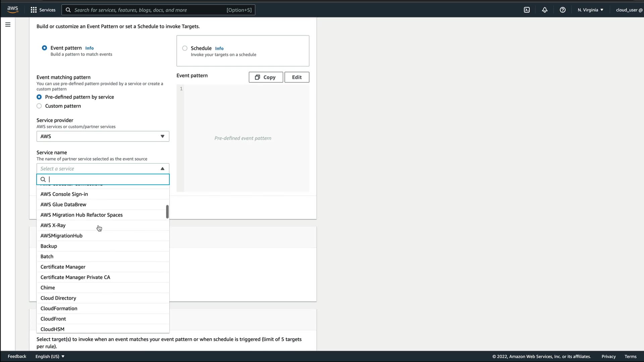This screenshot has width=644, height=362.
Task: Choose the Custom pattern radio option
Action: point(39,106)
